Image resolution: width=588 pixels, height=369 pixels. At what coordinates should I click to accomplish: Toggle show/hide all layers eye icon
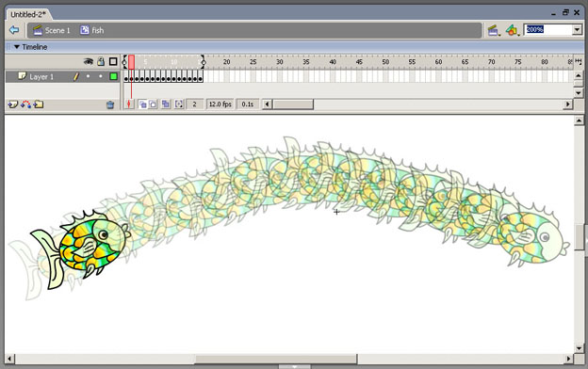[x=89, y=61]
